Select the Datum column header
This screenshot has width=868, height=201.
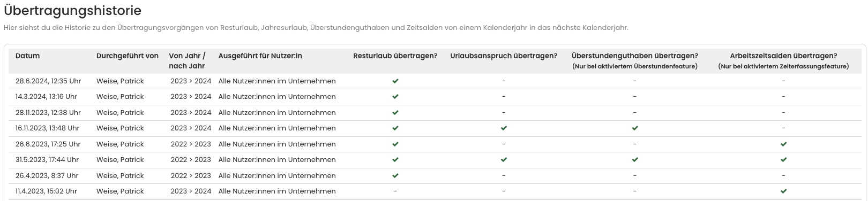point(28,56)
